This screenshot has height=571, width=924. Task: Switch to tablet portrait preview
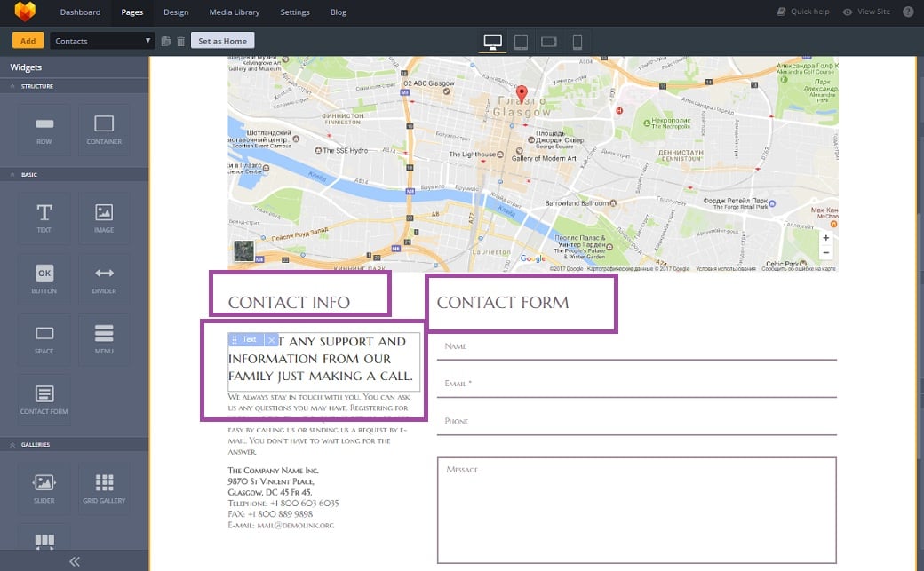pyautogui.click(x=521, y=42)
